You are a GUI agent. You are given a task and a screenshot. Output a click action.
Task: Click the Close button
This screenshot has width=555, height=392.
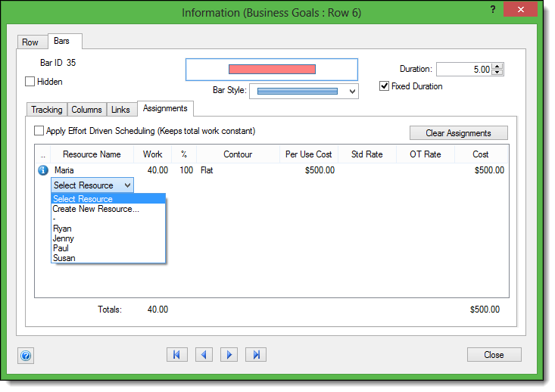coord(494,354)
